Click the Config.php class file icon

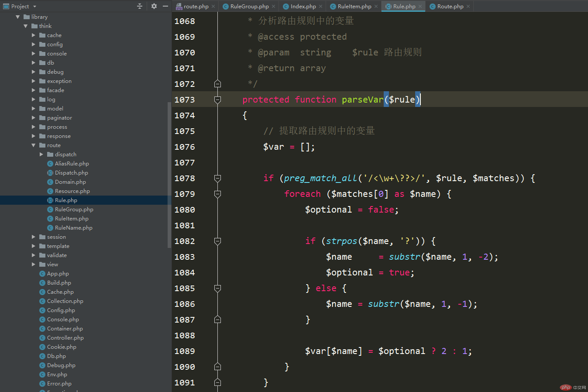(42, 310)
